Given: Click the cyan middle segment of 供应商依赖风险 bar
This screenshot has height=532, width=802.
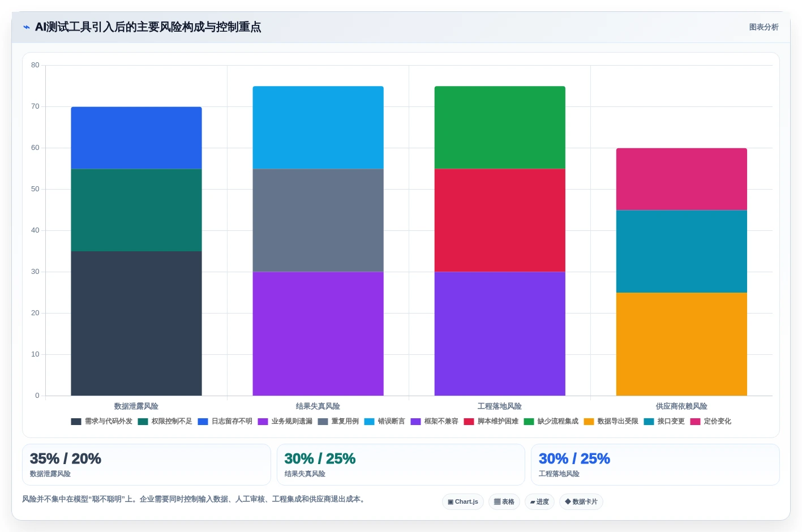Looking at the screenshot, I should [x=681, y=251].
